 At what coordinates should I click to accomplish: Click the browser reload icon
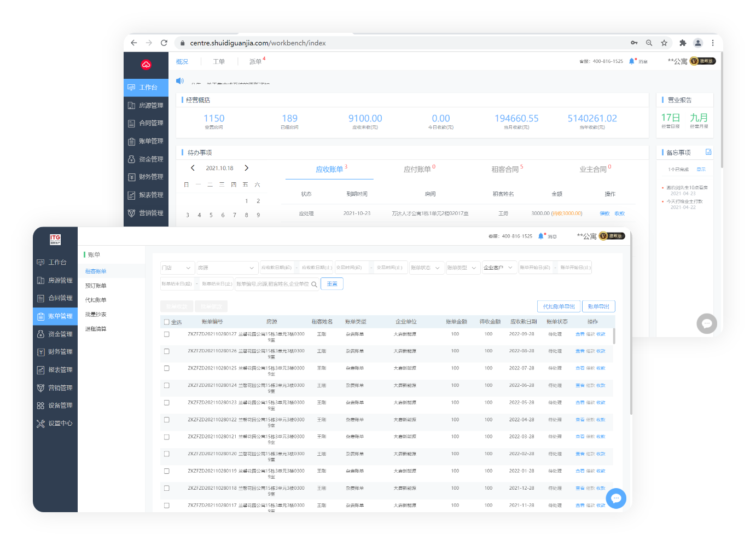click(x=164, y=43)
